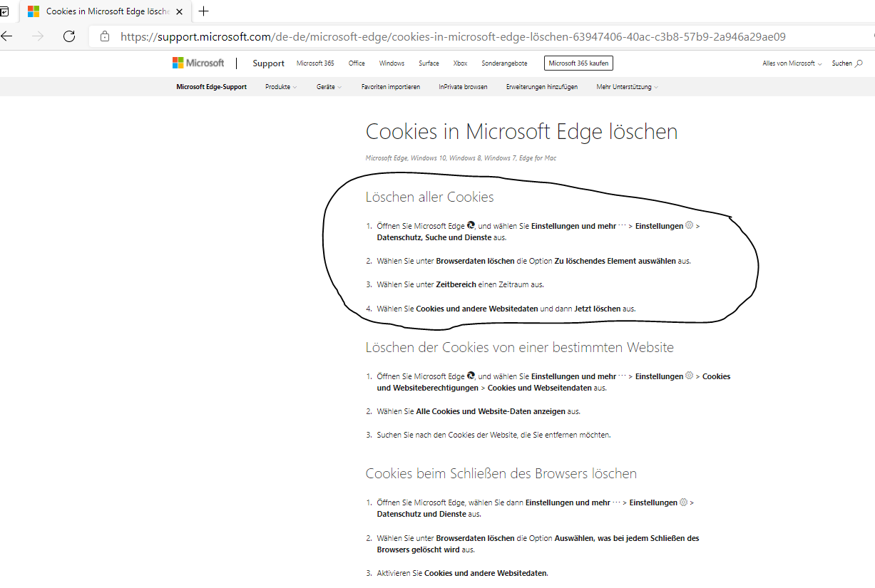The image size is (875, 588).
Task: Click the Löschen der Cookies von einer bestimmten Website heading
Action: point(520,347)
